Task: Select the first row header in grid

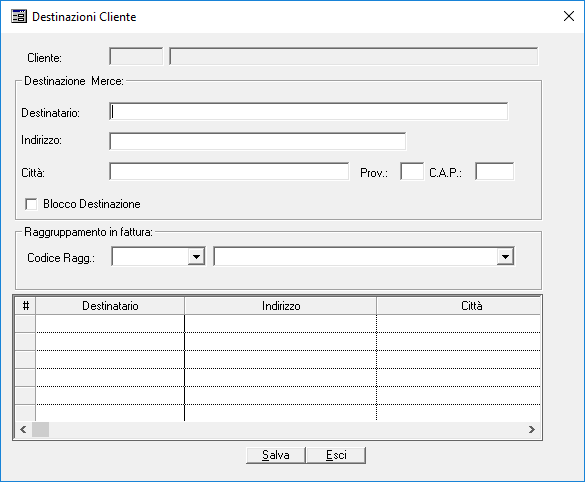Action: coord(25,324)
